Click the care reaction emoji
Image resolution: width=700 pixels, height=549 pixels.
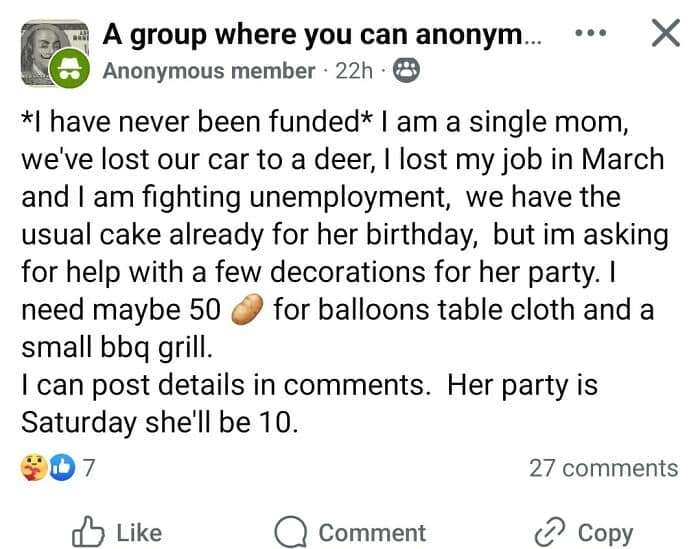[32, 467]
